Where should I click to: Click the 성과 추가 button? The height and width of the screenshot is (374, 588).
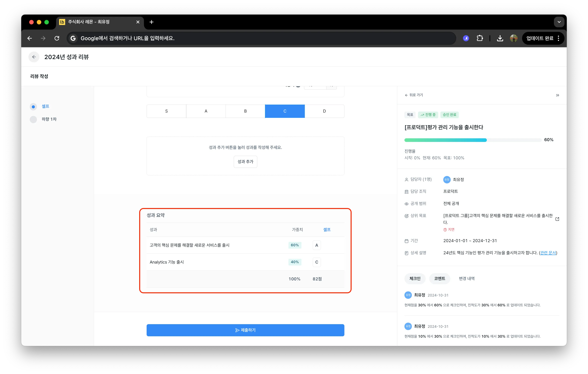pyautogui.click(x=245, y=162)
